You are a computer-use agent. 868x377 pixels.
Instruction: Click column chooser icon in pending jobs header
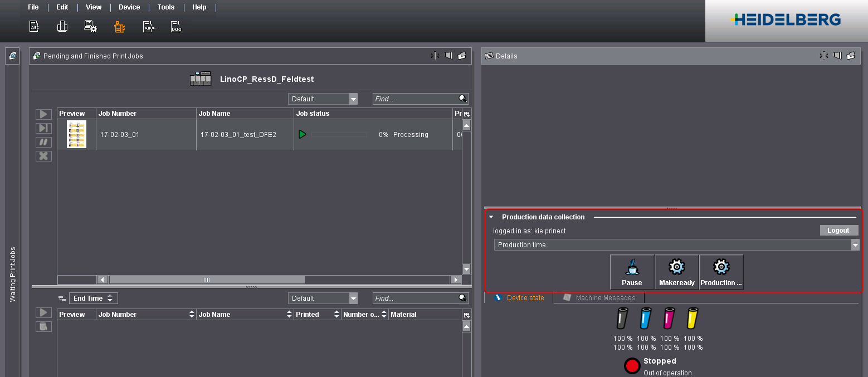[466, 114]
